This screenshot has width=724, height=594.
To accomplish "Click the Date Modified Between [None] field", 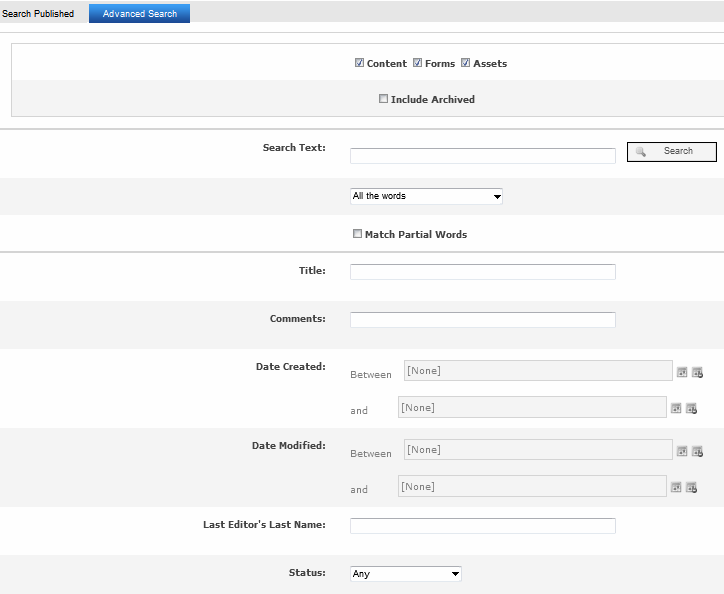I will click(538, 449).
